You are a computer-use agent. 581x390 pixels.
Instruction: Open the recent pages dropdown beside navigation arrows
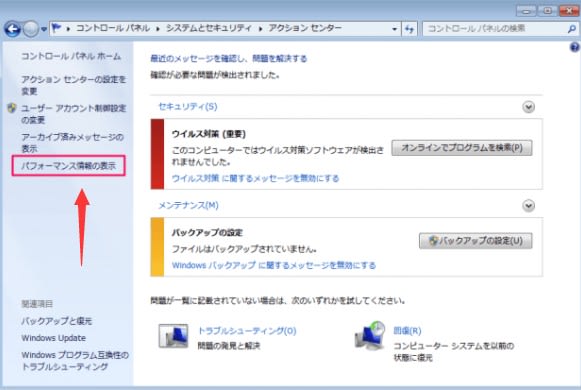pyautogui.click(x=44, y=29)
